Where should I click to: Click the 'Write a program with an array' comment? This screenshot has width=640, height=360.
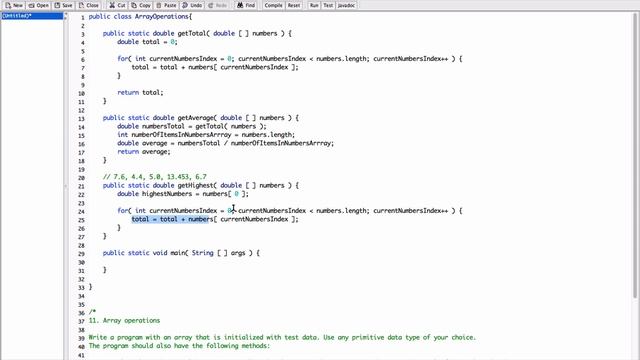pos(282,338)
